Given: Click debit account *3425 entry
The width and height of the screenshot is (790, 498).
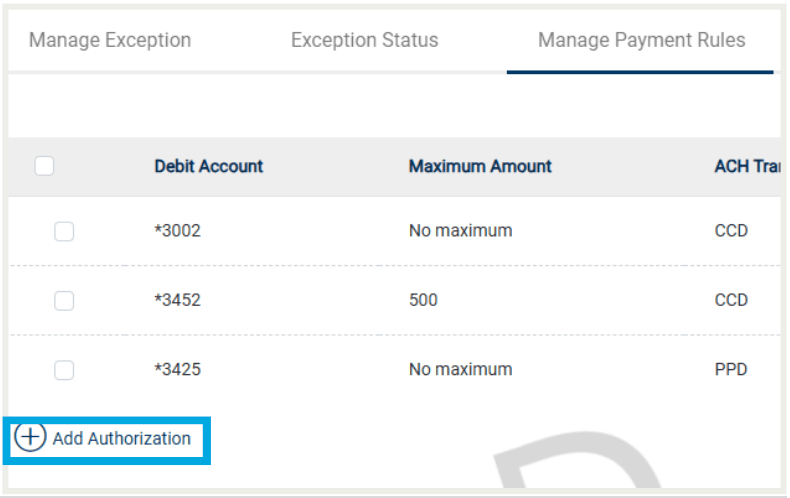Looking at the screenshot, I should coord(177,369).
